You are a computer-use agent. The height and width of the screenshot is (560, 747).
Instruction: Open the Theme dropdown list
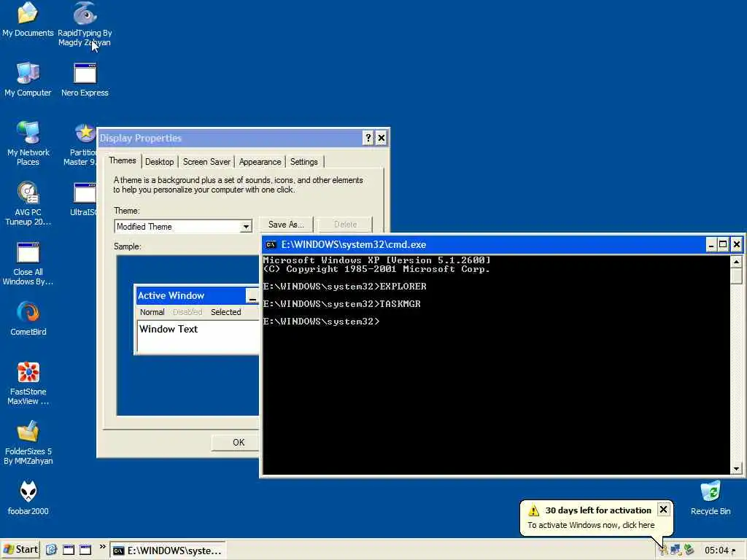point(246,227)
